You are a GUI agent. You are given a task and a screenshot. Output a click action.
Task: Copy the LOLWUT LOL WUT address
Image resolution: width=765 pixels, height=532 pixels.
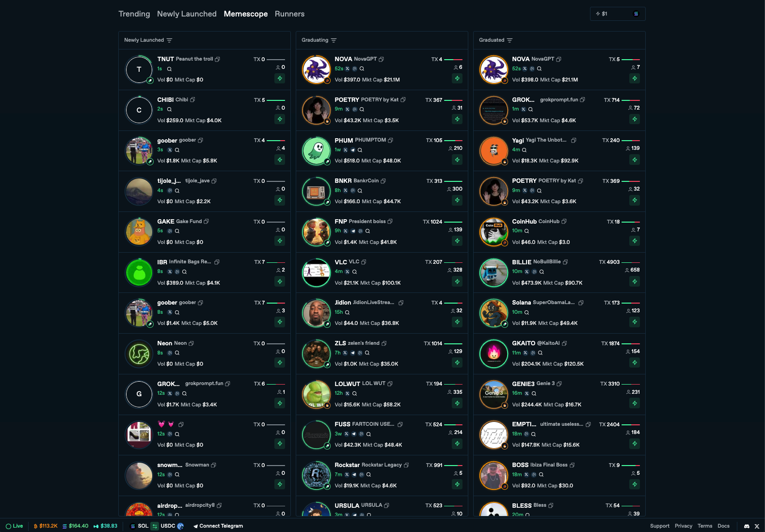pos(390,384)
